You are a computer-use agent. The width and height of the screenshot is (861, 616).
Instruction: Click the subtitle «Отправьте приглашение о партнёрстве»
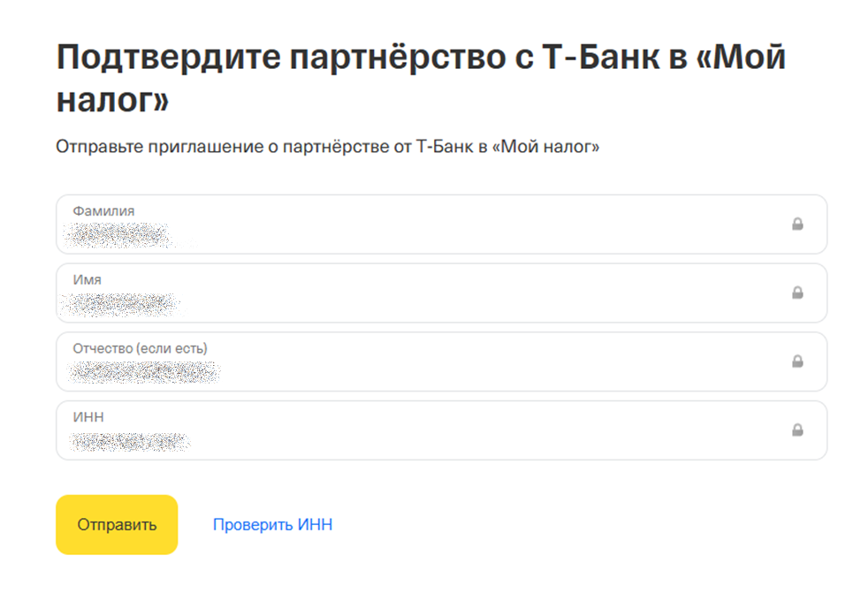point(327,147)
